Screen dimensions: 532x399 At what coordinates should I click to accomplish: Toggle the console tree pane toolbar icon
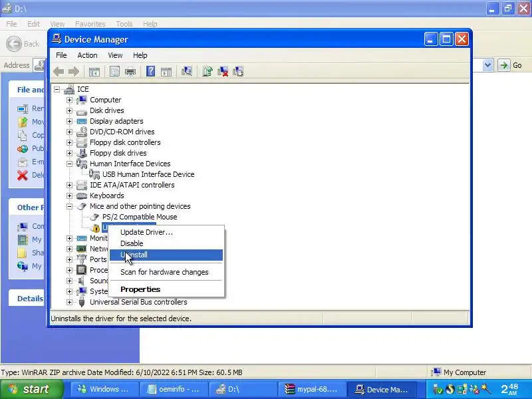[x=94, y=72]
